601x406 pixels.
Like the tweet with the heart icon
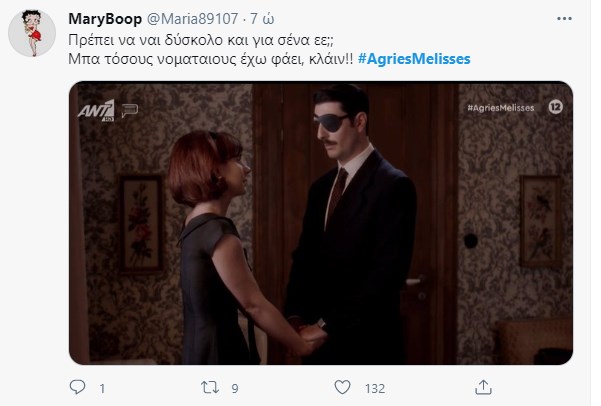(342, 387)
